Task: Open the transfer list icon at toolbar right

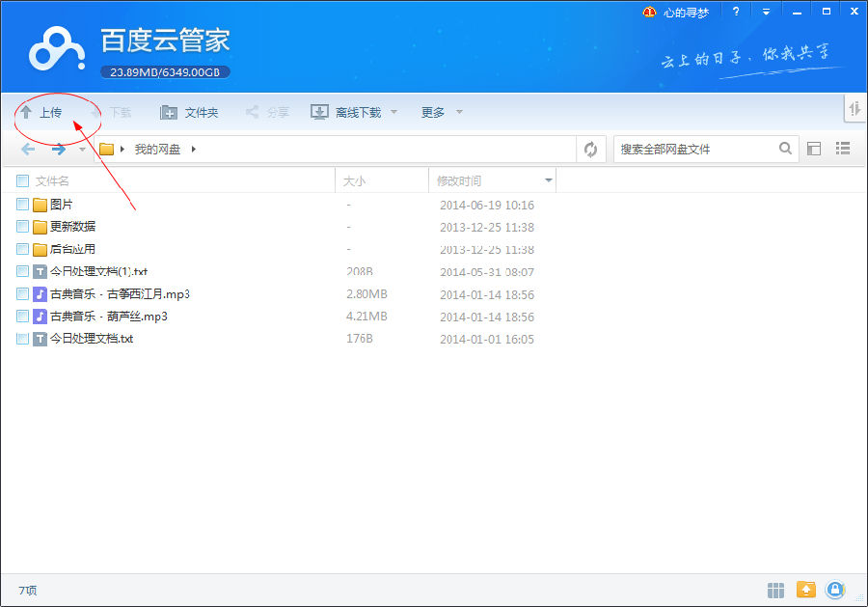Action: [x=854, y=108]
